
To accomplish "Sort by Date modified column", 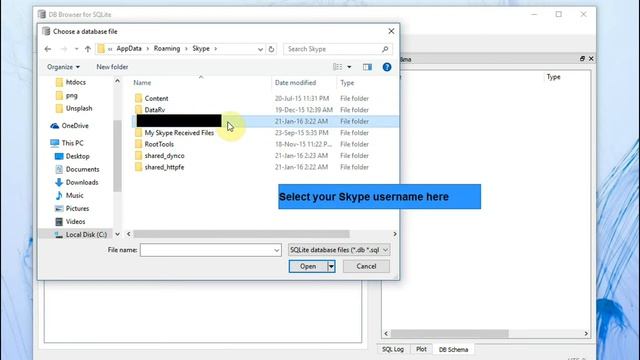I will [x=296, y=82].
